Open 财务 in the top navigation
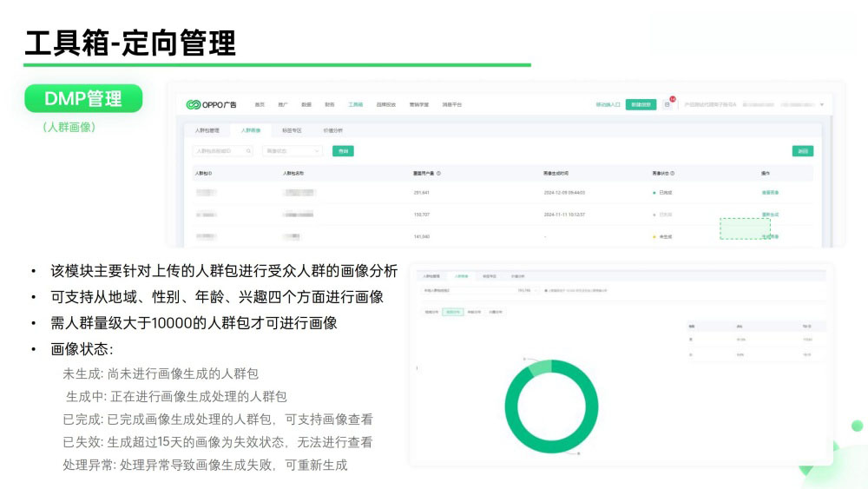The height and width of the screenshot is (489, 868). point(329,105)
